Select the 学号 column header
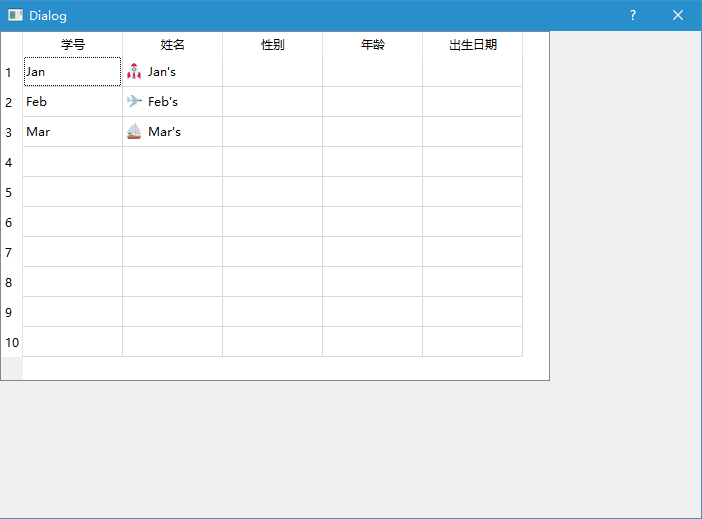 point(73,44)
